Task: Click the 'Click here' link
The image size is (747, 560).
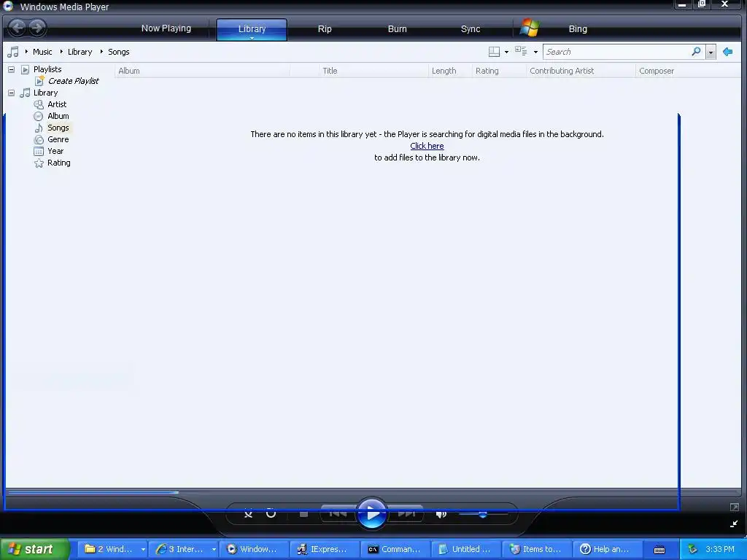Action: pyautogui.click(x=427, y=146)
